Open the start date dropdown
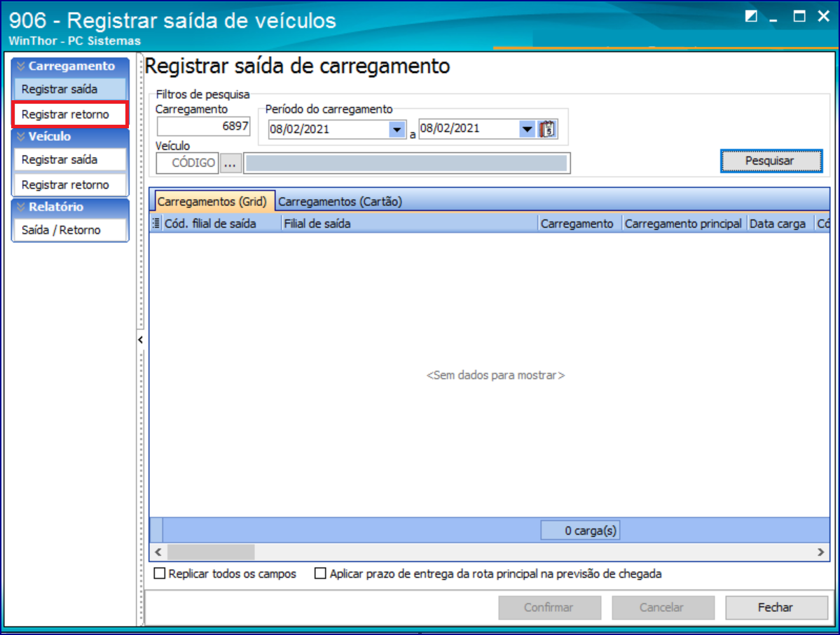Viewport: 840px width, 635px height. pos(397,130)
